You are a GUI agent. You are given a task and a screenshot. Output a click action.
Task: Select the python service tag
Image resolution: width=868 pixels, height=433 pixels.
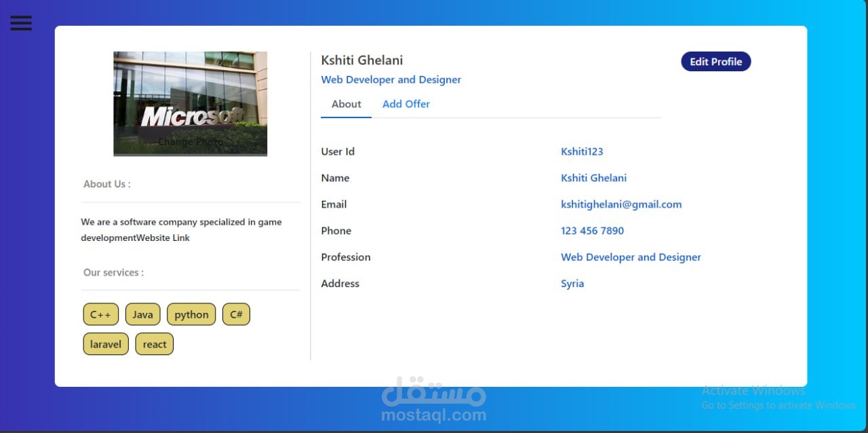coord(191,314)
